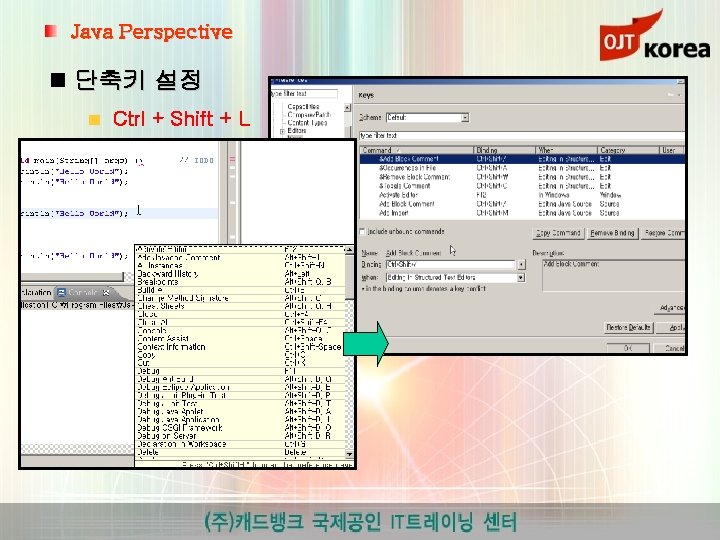Select Declaration in Workspace in shortcut popup
The image size is (720, 540).
coord(240,444)
